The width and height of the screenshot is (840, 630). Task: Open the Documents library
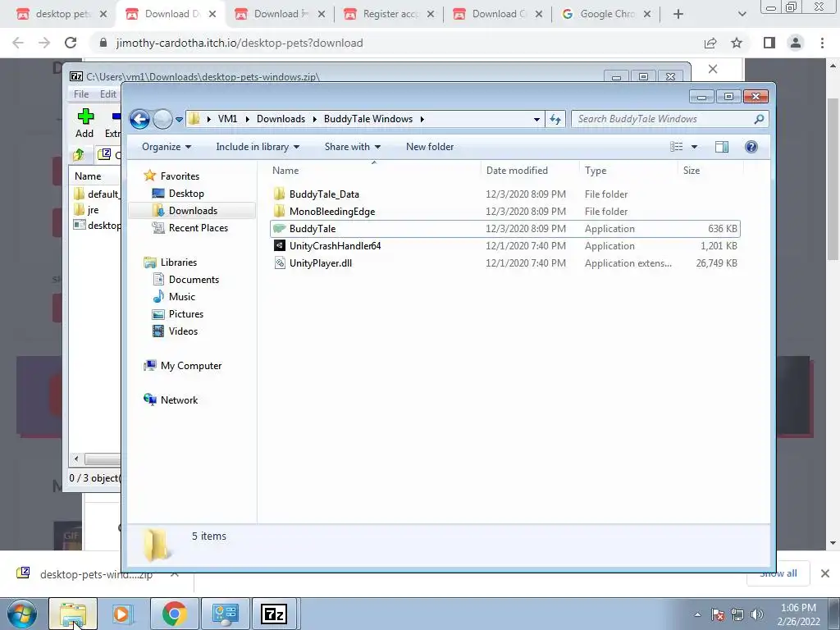click(x=194, y=280)
